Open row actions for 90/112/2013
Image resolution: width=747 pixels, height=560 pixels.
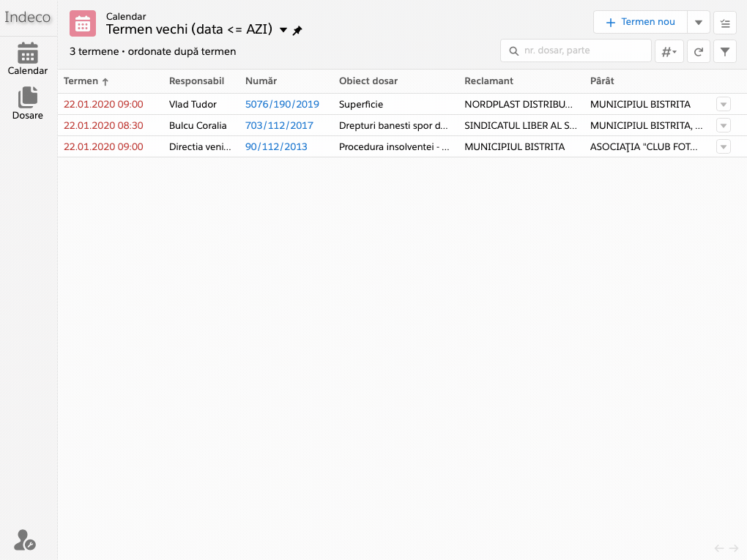pyautogui.click(x=724, y=146)
